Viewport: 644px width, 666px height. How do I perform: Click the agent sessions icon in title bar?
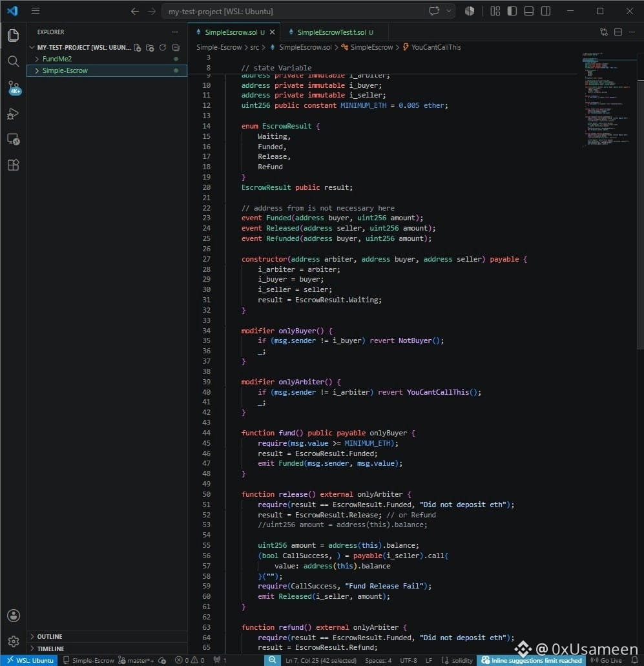pyautogui.click(x=470, y=11)
